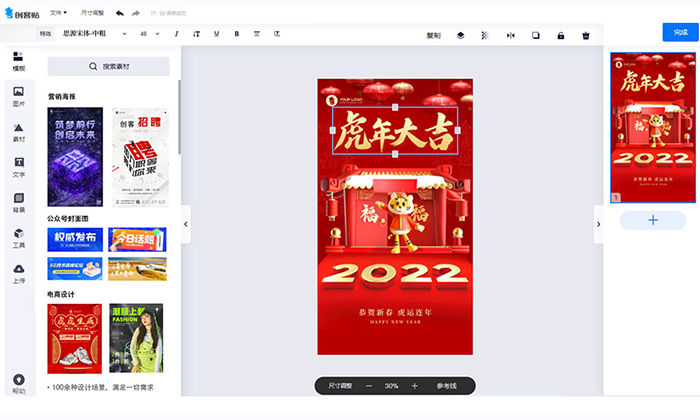
Task: Open the 思源宋体 font dropdown
Action: click(94, 34)
